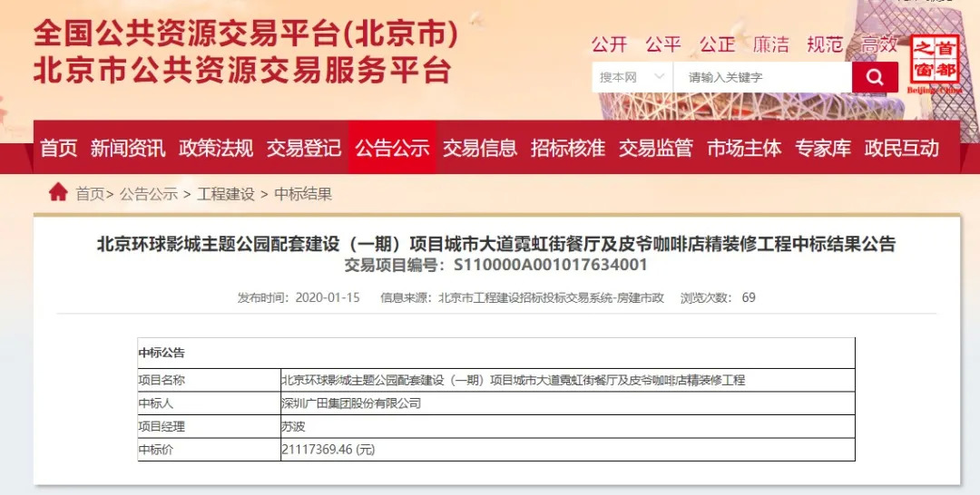Click the home icon in breadcrumb
The image size is (980, 495).
click(58, 192)
